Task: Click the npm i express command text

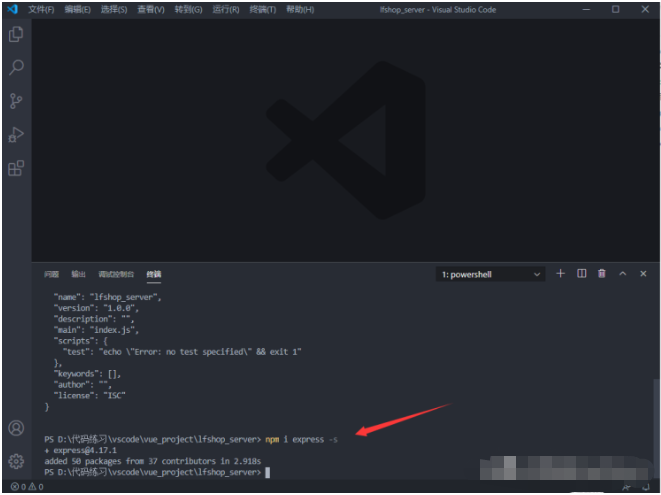Action: point(301,439)
